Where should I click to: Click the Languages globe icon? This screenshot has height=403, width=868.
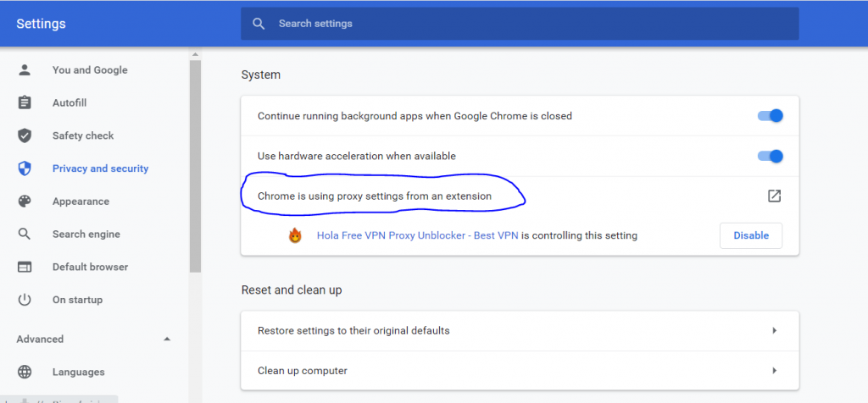click(25, 372)
